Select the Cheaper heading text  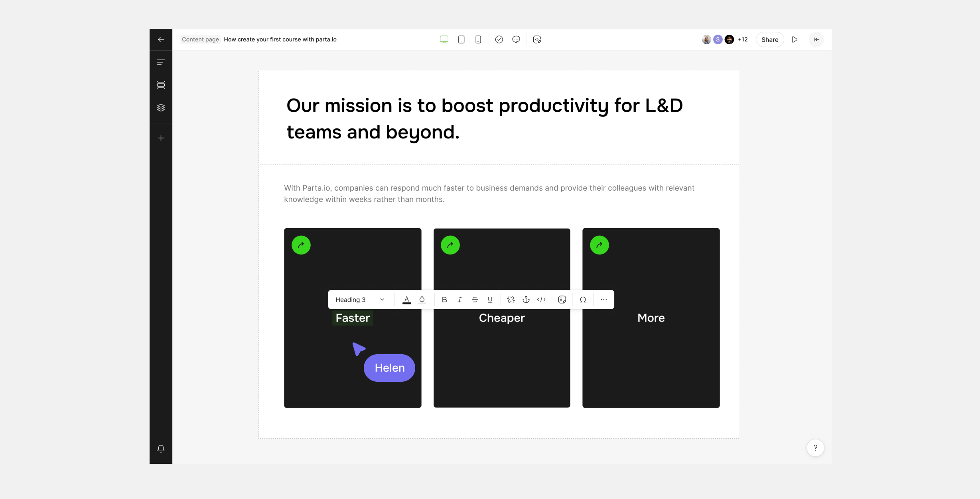tap(502, 318)
